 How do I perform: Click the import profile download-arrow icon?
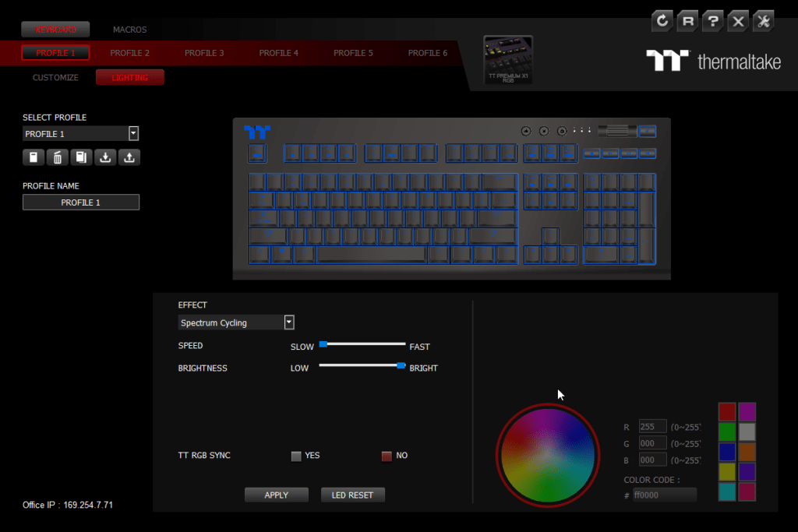coord(105,157)
